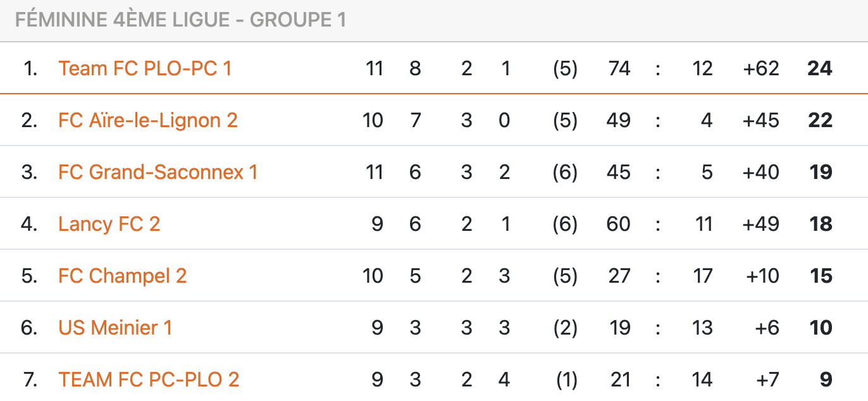Click the Lancy FC 2 link
Viewport: 868px width, 401px height.
coord(109,224)
